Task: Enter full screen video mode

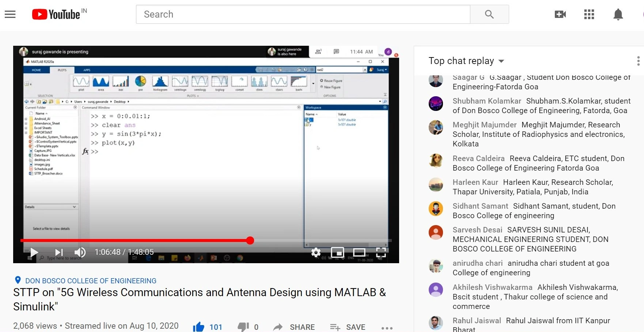Action: click(381, 252)
